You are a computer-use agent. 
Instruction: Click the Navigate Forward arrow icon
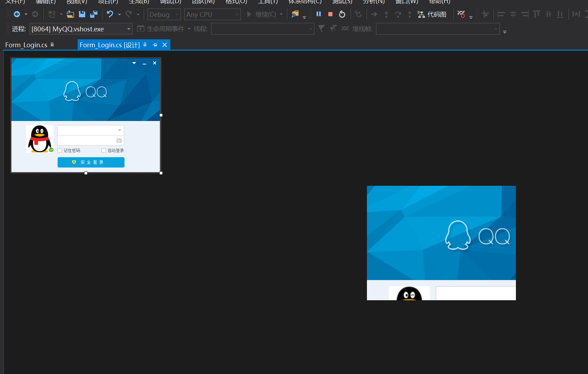coord(35,14)
